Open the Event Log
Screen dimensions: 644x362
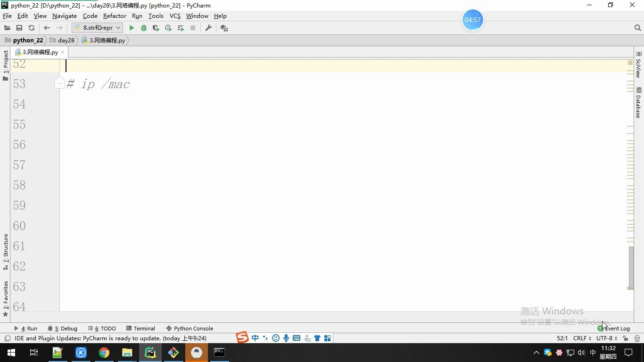pos(614,329)
